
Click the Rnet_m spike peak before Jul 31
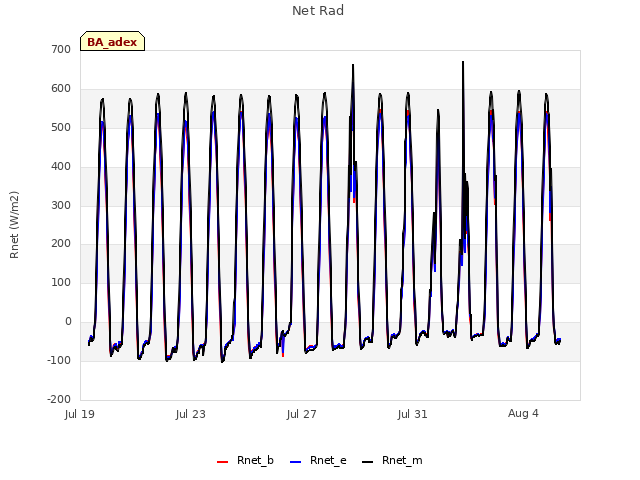point(353,65)
